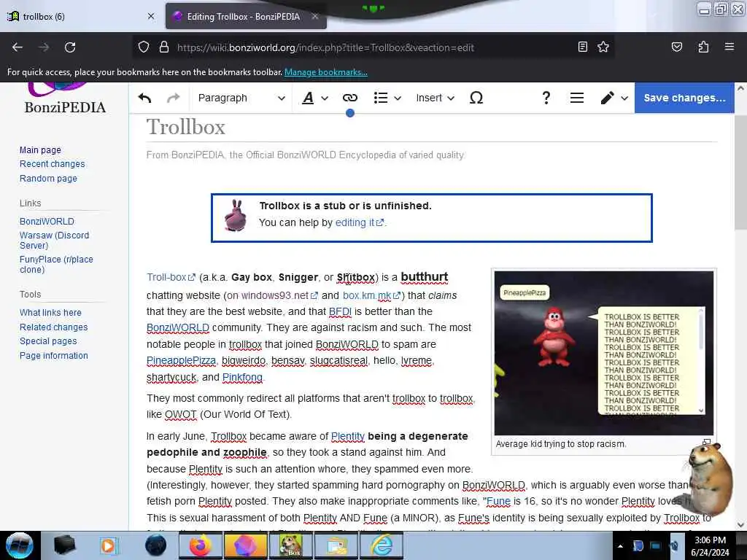Open FunyPlace (r/place clone) link
Screen dimensions: 747x560
pos(56,264)
